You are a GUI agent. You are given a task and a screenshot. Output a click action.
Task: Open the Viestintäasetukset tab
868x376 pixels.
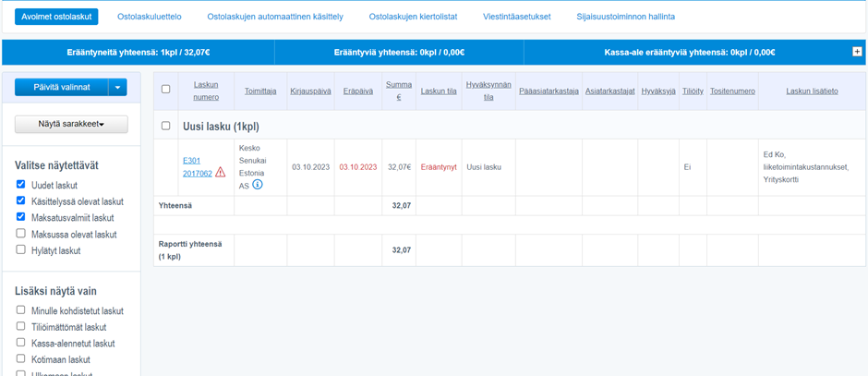coord(516,17)
